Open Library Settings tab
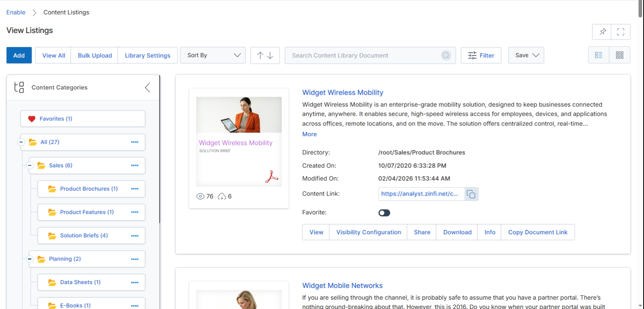The height and width of the screenshot is (309, 644). pos(147,55)
